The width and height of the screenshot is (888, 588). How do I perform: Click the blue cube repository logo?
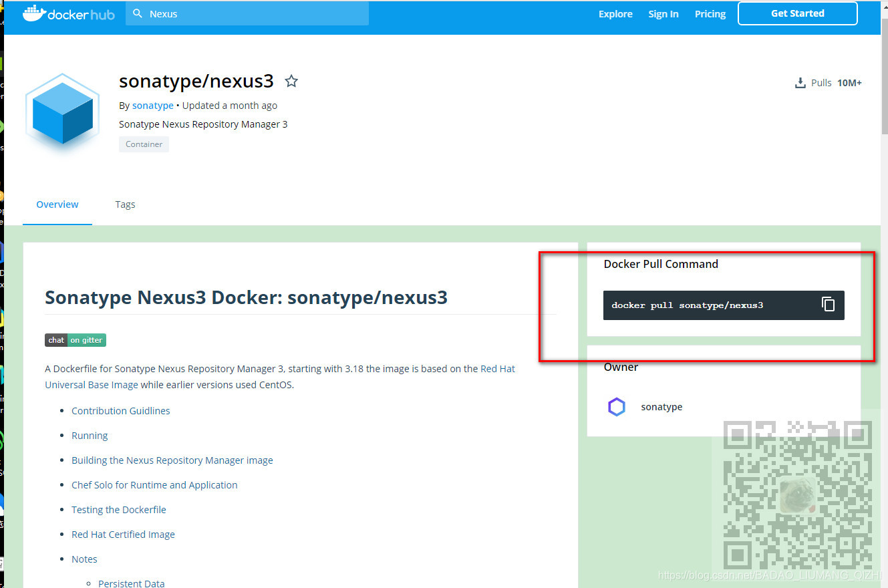62,112
